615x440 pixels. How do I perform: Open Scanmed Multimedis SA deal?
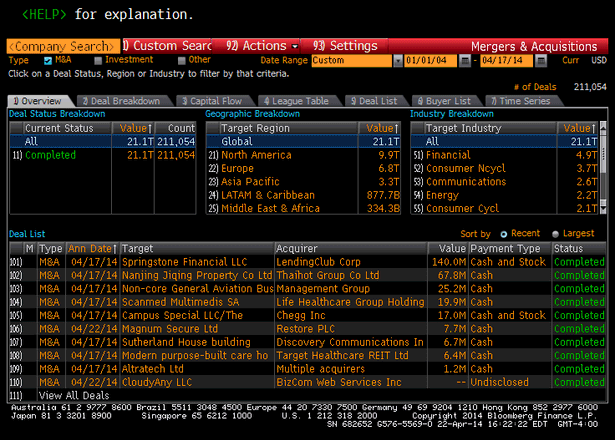180,302
